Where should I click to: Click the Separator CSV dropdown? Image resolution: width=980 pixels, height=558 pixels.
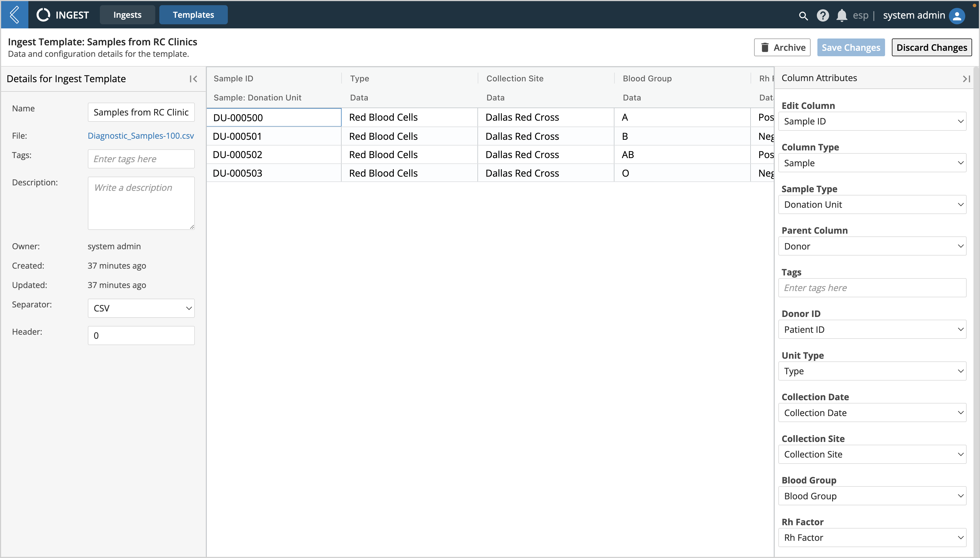click(141, 308)
